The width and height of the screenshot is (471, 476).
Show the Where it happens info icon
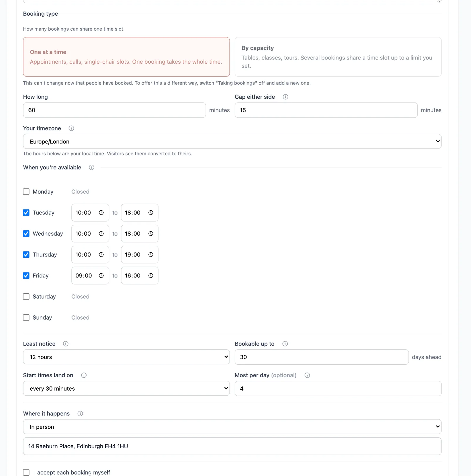click(80, 414)
